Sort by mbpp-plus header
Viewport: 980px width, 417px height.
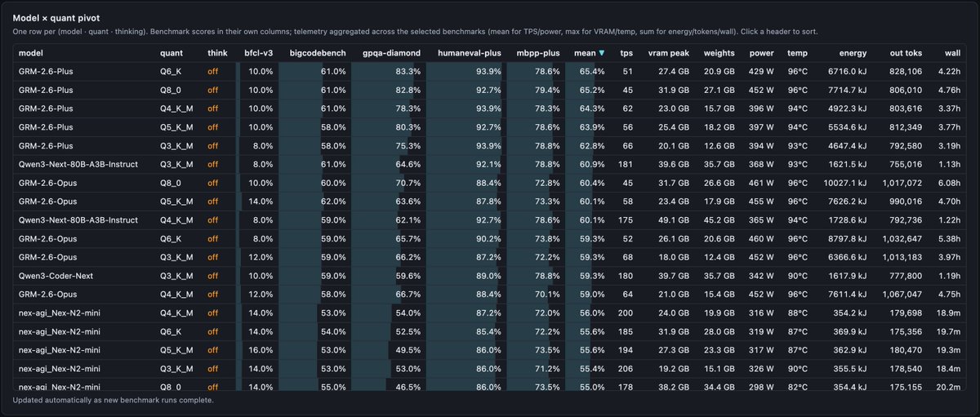tap(538, 53)
